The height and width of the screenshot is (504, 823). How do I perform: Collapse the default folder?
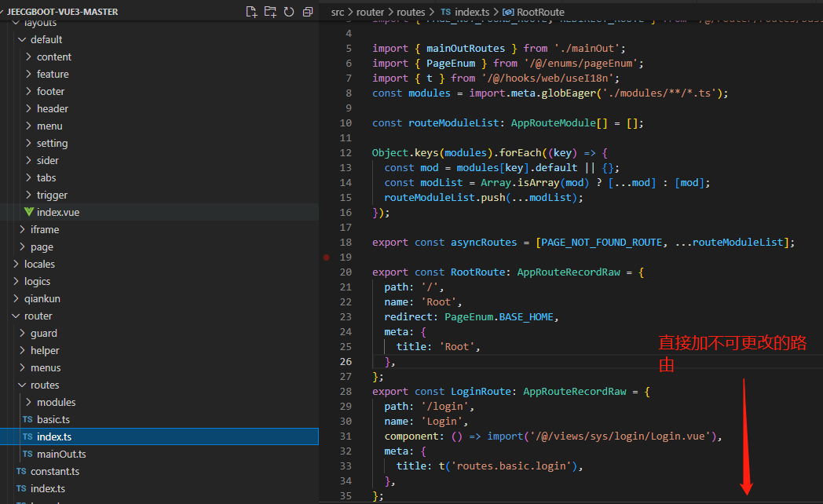(22, 39)
